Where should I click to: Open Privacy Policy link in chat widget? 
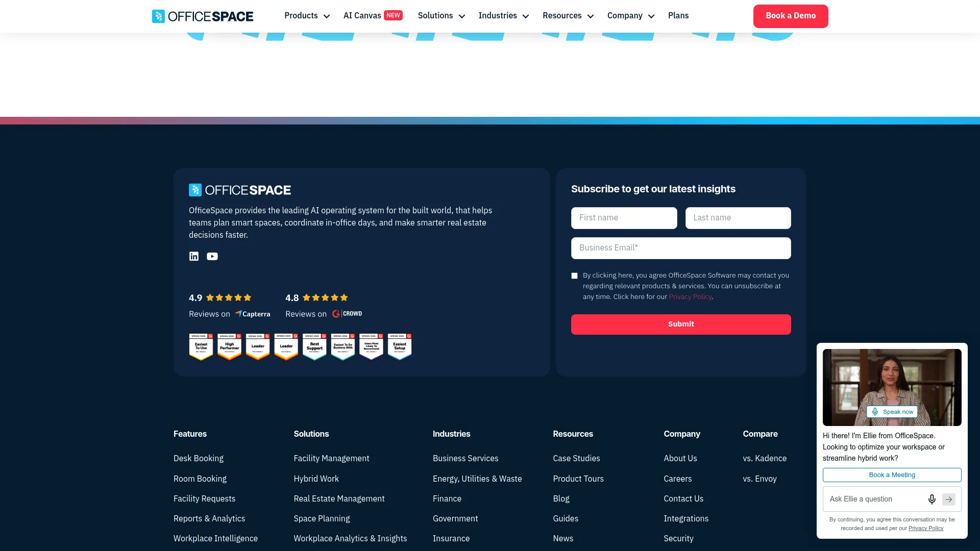926,528
